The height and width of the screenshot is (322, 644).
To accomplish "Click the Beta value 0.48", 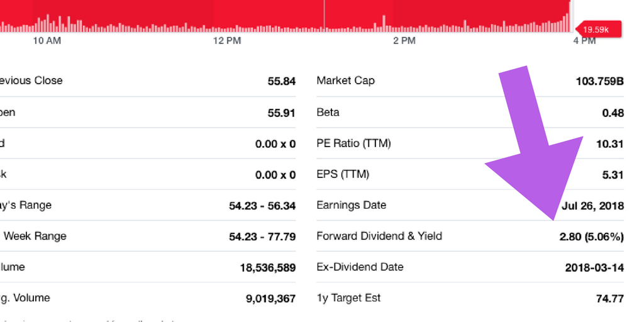I will pyautogui.click(x=613, y=113).
